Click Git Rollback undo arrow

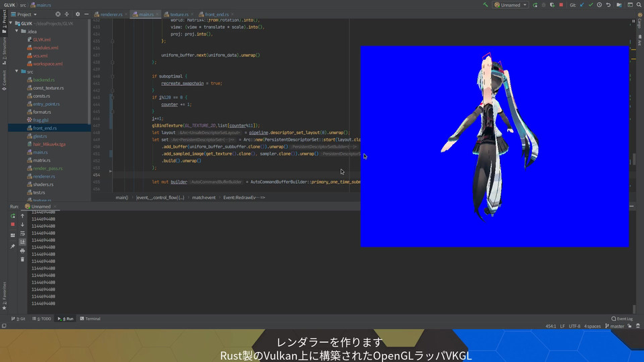click(608, 5)
